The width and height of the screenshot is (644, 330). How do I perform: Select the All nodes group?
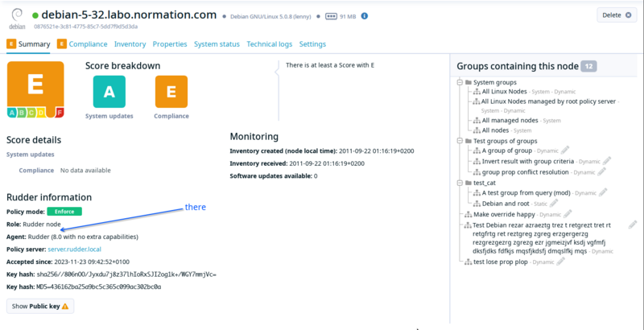495,130
